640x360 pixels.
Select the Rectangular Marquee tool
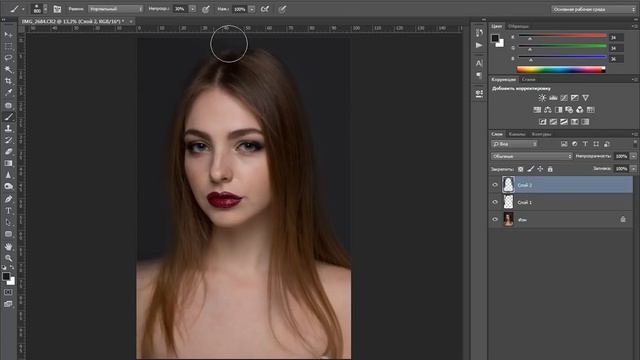tap(8, 47)
